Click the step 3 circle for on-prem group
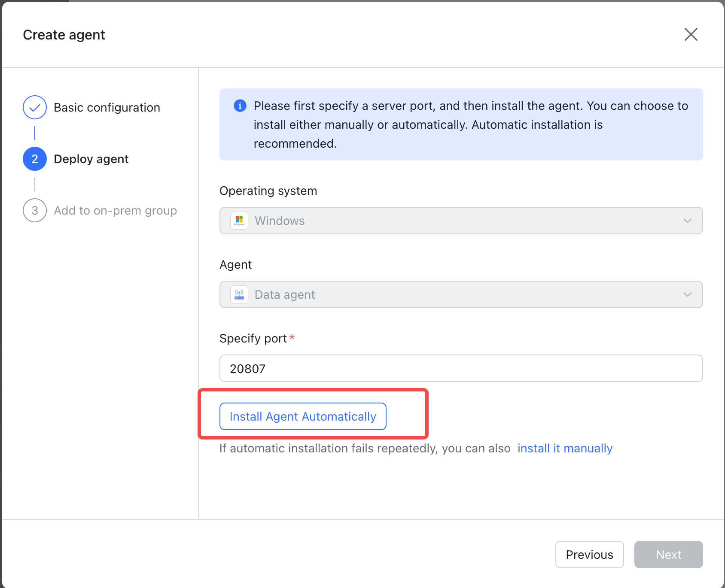The height and width of the screenshot is (588, 725). 34,210
